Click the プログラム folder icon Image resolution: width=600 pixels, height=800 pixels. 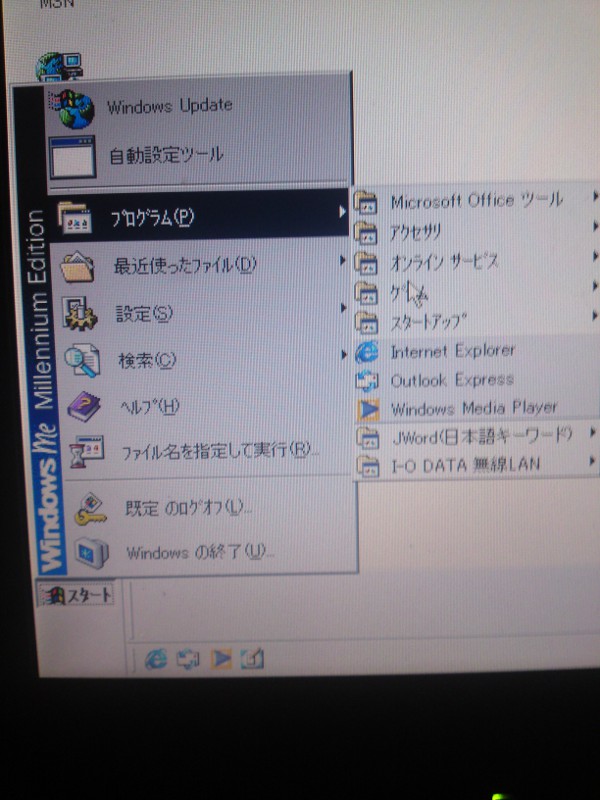75,217
